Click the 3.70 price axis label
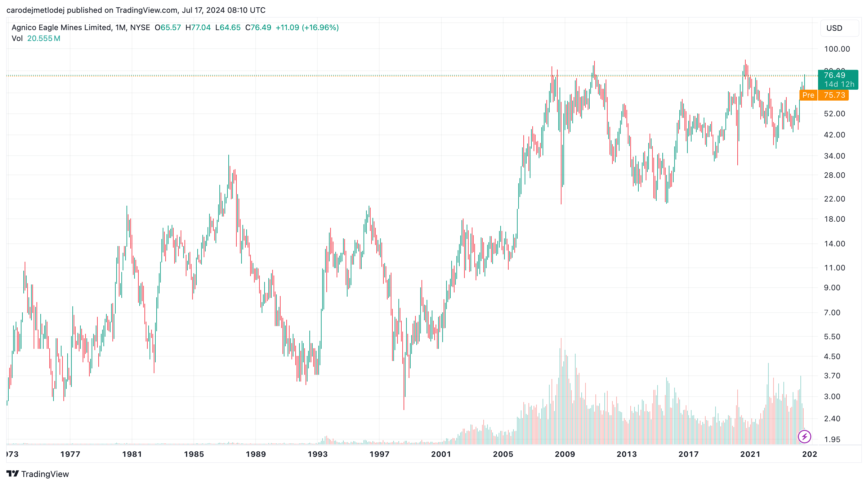This screenshot has height=485, width=868. [x=832, y=376]
